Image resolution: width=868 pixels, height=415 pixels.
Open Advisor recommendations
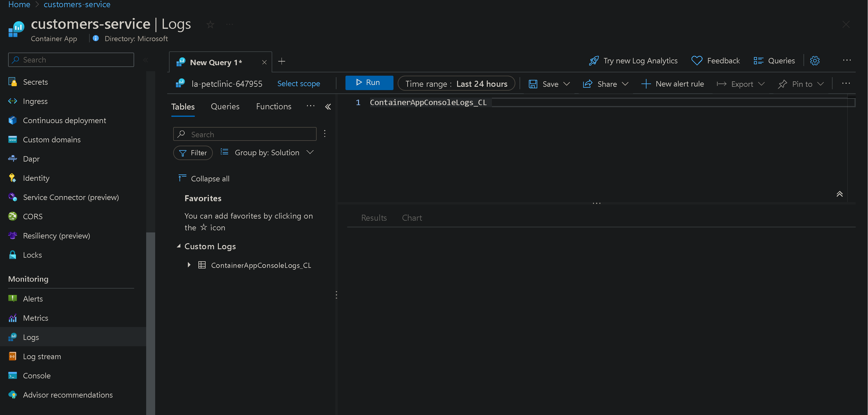click(68, 395)
